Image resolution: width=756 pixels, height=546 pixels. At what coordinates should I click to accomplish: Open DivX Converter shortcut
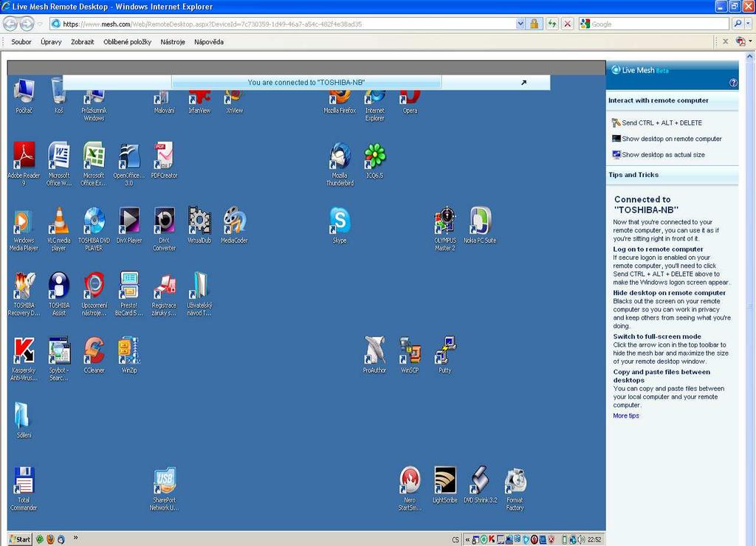tap(164, 229)
